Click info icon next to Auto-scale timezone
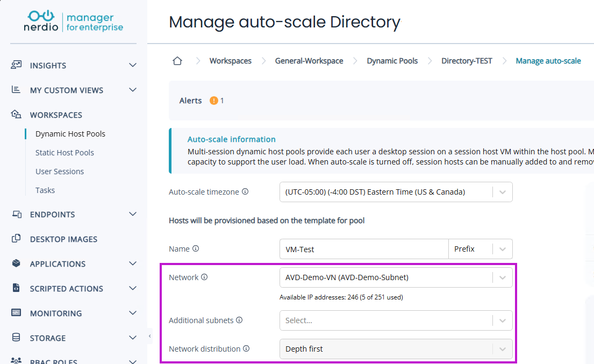 (x=245, y=191)
